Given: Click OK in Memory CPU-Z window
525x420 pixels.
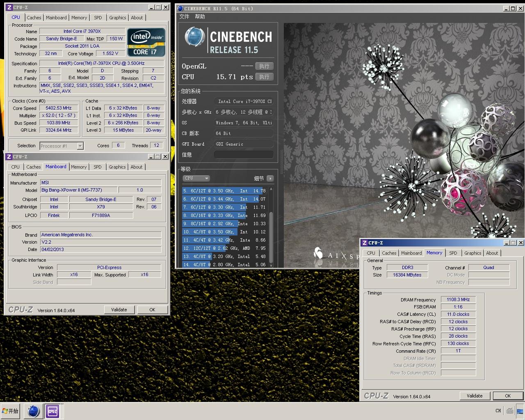Looking at the screenshot, I should pos(508,396).
